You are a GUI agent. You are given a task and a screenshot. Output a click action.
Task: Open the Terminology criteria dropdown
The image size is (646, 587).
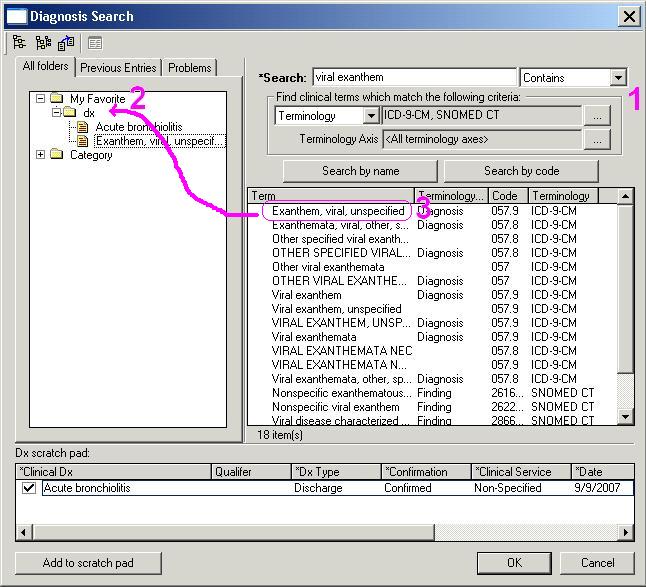tap(371, 116)
